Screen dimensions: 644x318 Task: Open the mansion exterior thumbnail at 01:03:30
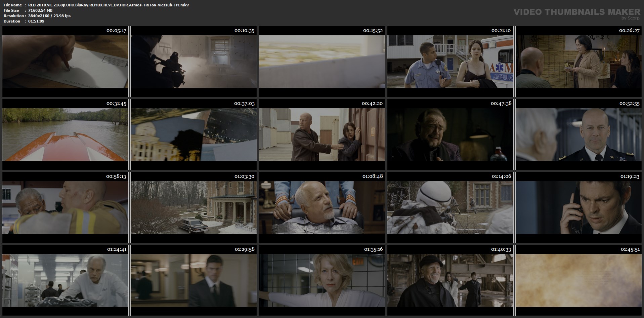[x=194, y=207]
